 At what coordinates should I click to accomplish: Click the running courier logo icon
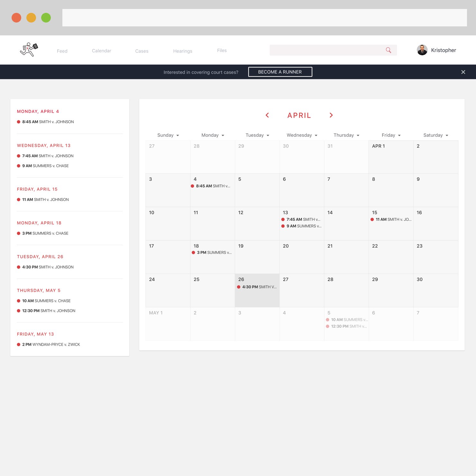tap(29, 50)
